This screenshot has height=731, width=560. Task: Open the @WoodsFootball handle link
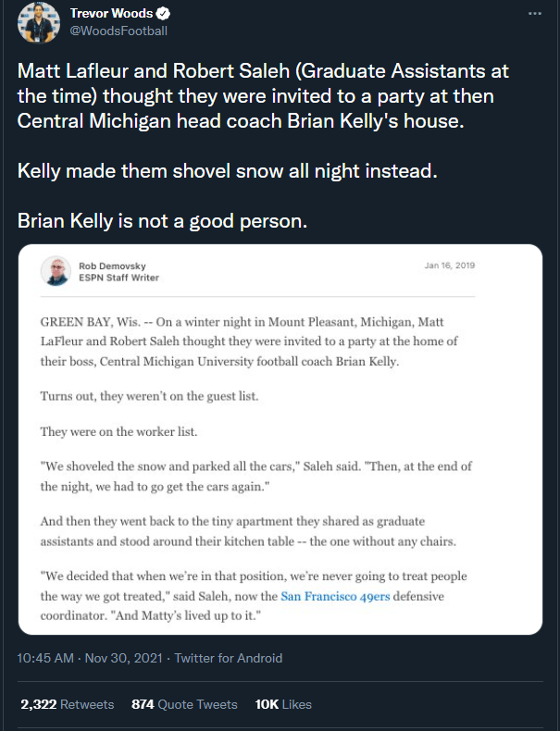[x=118, y=31]
